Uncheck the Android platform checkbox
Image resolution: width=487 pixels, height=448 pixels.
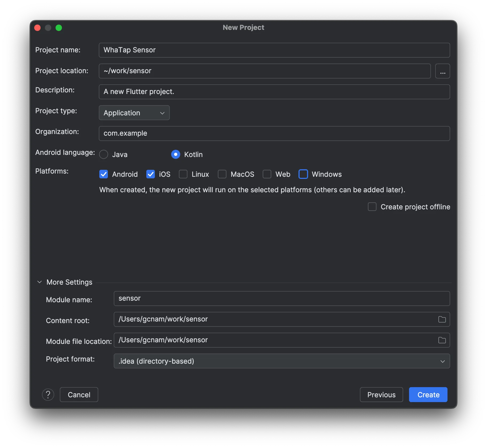coord(104,174)
